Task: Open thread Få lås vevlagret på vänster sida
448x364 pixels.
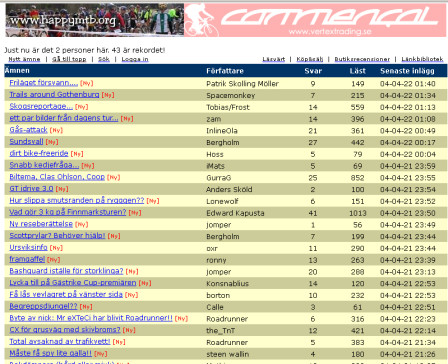Action: point(66,294)
